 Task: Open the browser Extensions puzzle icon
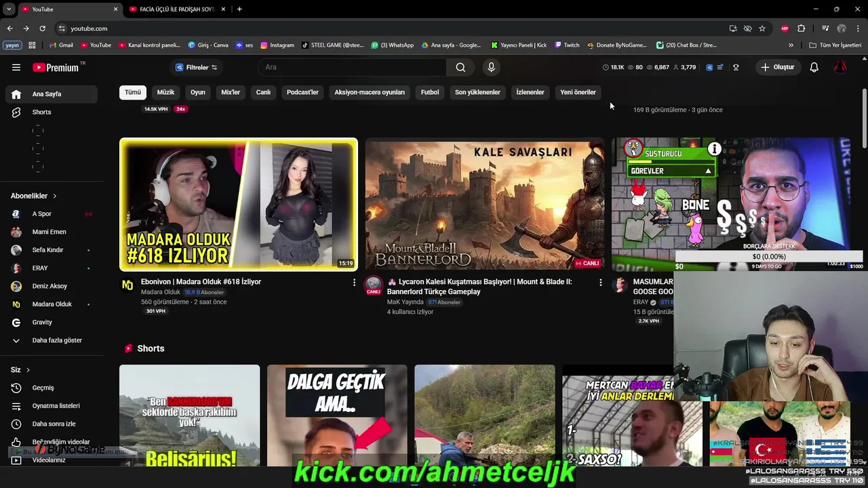click(802, 28)
